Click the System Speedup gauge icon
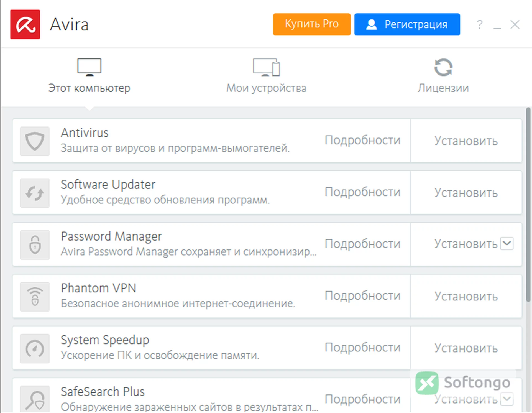Viewport: 532px width, 413px height. point(35,349)
